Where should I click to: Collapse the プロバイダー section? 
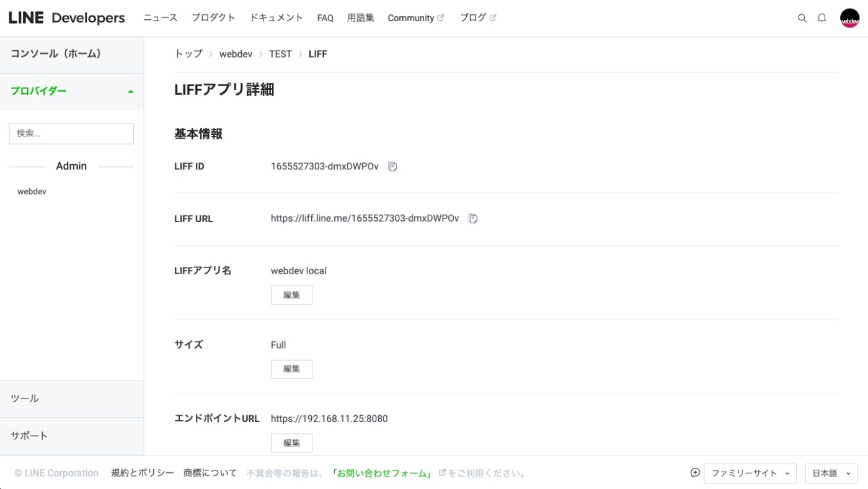point(72,91)
